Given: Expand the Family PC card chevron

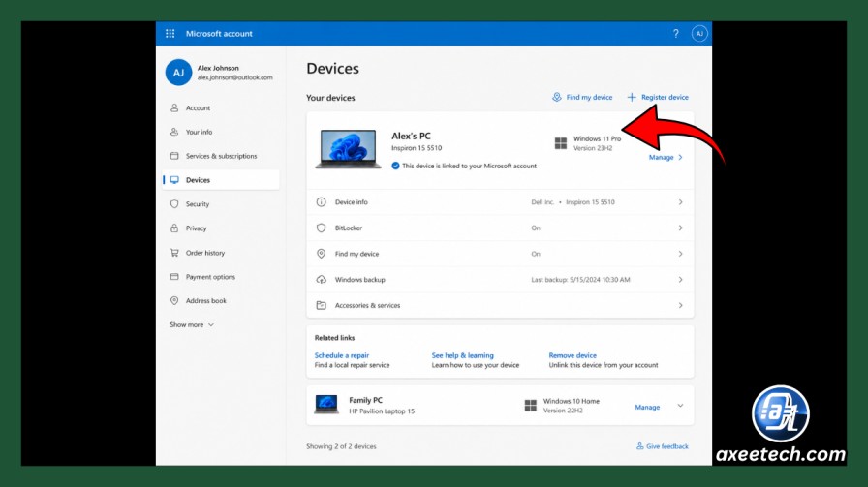Looking at the screenshot, I should click(x=680, y=407).
